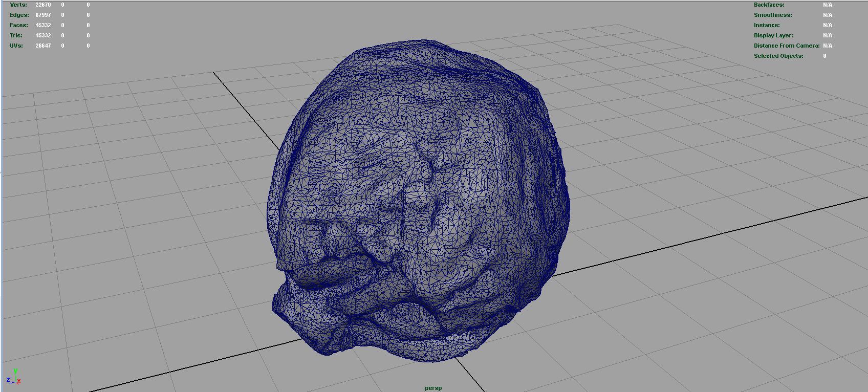Viewport: 868px width, 392px height.
Task: Click the 45332 value in Tris row
Action: pos(43,35)
